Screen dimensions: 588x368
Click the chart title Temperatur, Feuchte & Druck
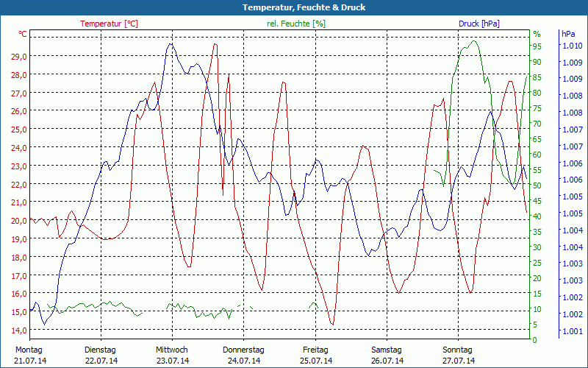[294, 7]
